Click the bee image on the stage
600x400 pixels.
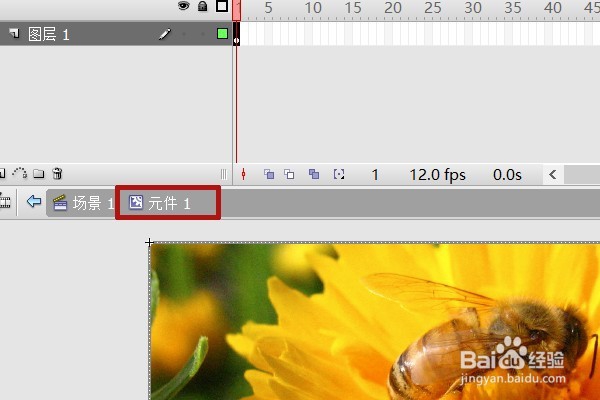point(375,322)
